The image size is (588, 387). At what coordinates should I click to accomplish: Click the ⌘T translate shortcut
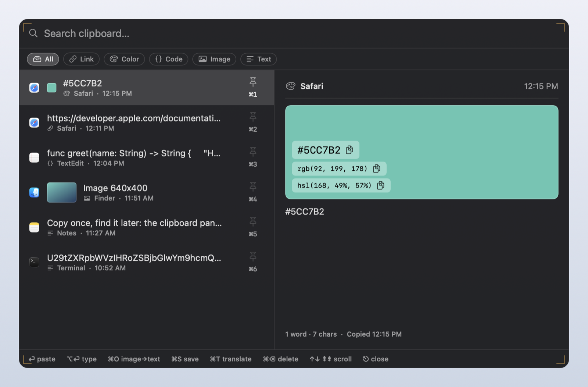[x=230, y=359]
